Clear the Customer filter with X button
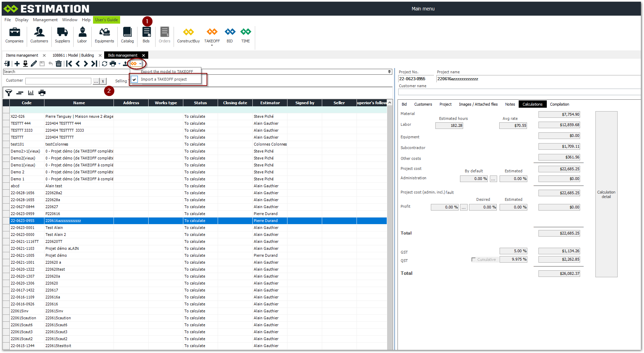 [103, 81]
